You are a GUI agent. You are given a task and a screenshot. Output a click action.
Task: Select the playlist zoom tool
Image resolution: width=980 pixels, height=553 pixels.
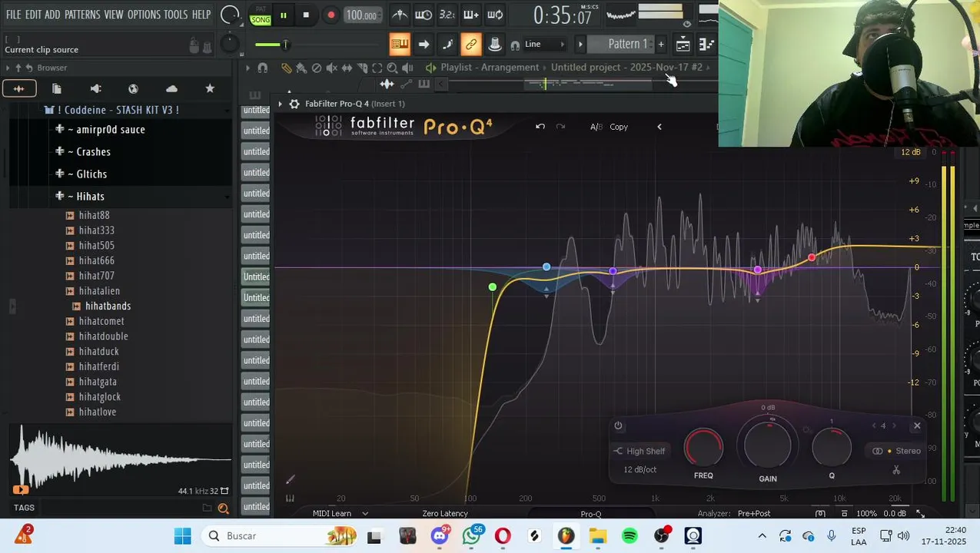(392, 68)
